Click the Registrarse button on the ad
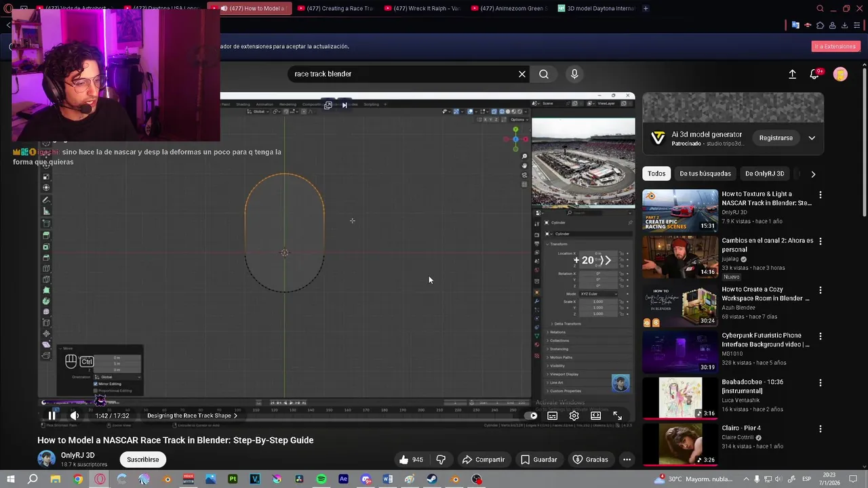This screenshot has height=488, width=868. tap(776, 138)
